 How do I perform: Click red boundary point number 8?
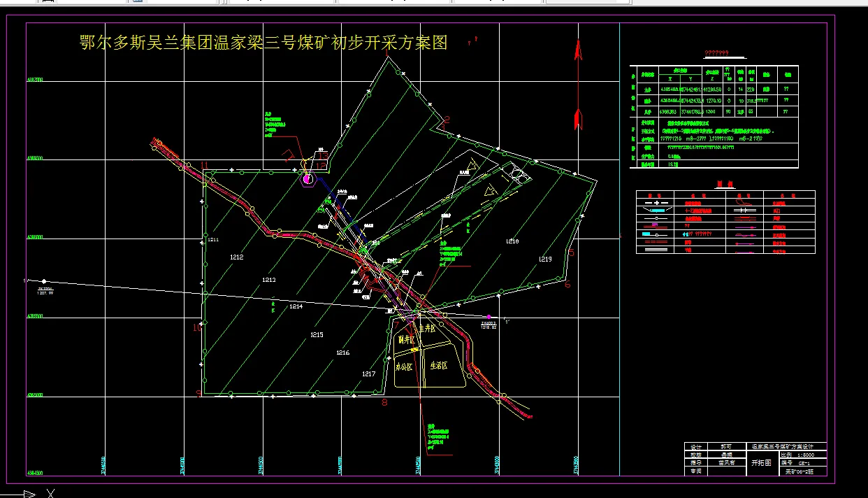(384, 402)
